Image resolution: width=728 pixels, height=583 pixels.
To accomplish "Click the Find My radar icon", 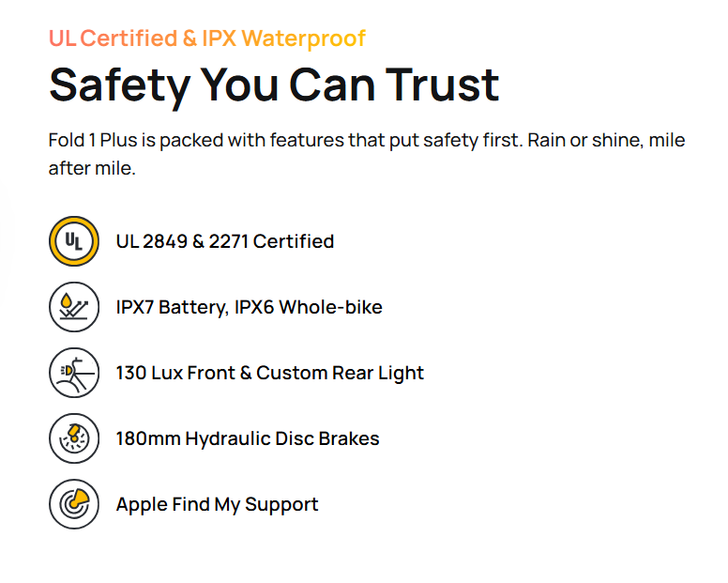I will tap(74, 504).
